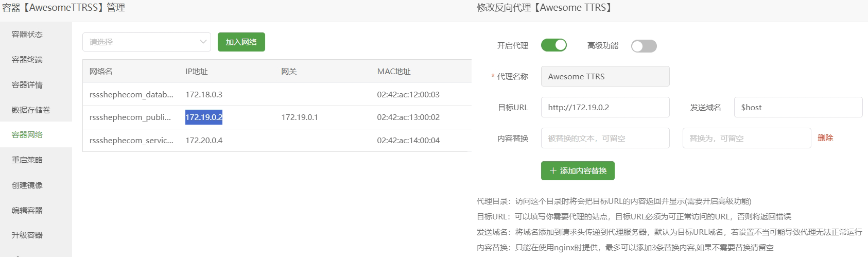This screenshot has width=868, height=257.
Task: Open the 容器状态 sidebar tab
Action: click(x=27, y=35)
